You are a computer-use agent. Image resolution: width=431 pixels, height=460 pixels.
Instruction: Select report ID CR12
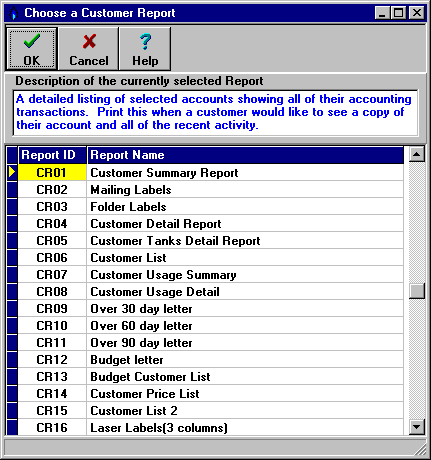pos(52,360)
